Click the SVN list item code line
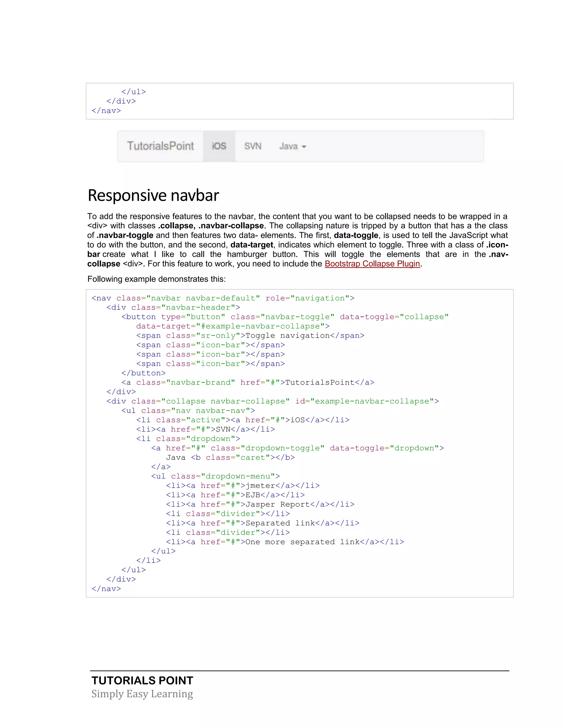 [x=205, y=429]
